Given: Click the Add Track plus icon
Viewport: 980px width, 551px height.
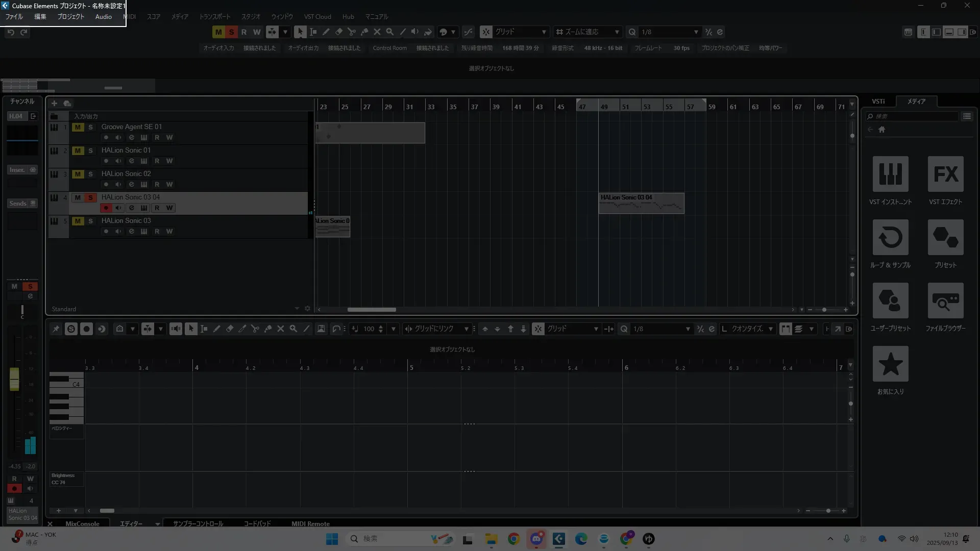Looking at the screenshot, I should coord(54,104).
